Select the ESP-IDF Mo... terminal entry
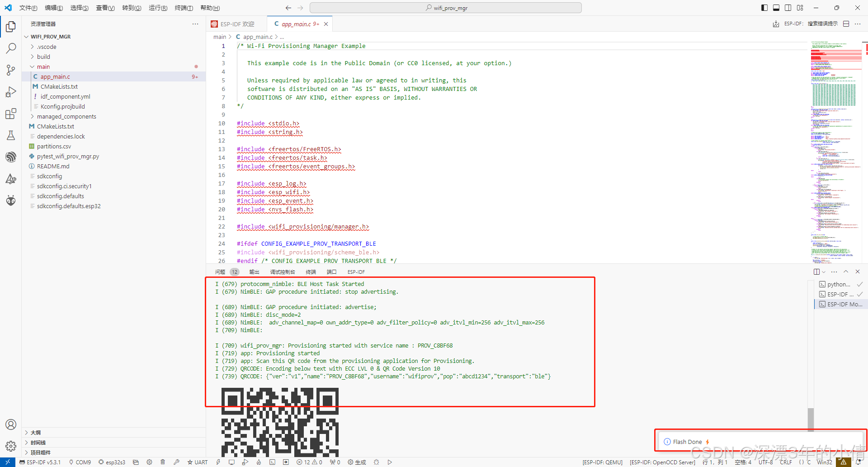This screenshot has height=467, width=868. [841, 304]
